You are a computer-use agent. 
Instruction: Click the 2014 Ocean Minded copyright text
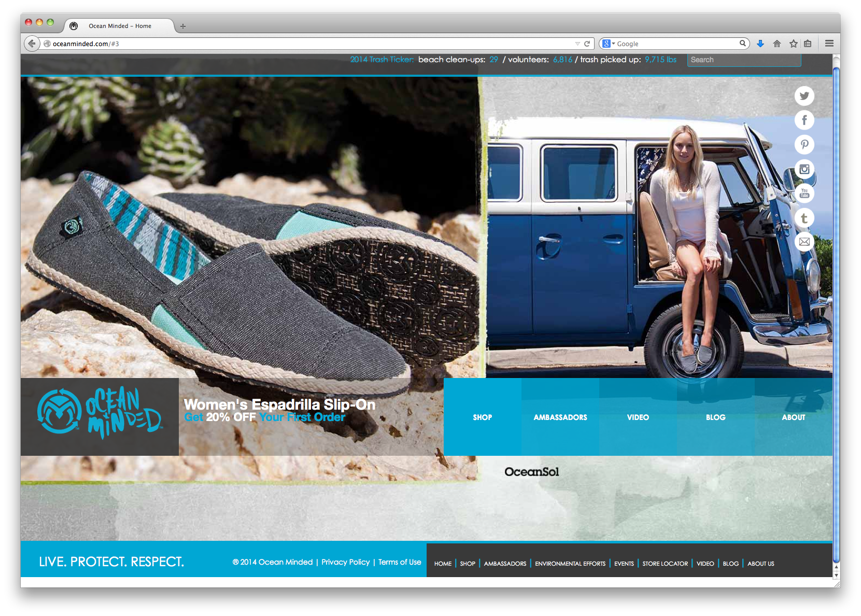point(273,562)
